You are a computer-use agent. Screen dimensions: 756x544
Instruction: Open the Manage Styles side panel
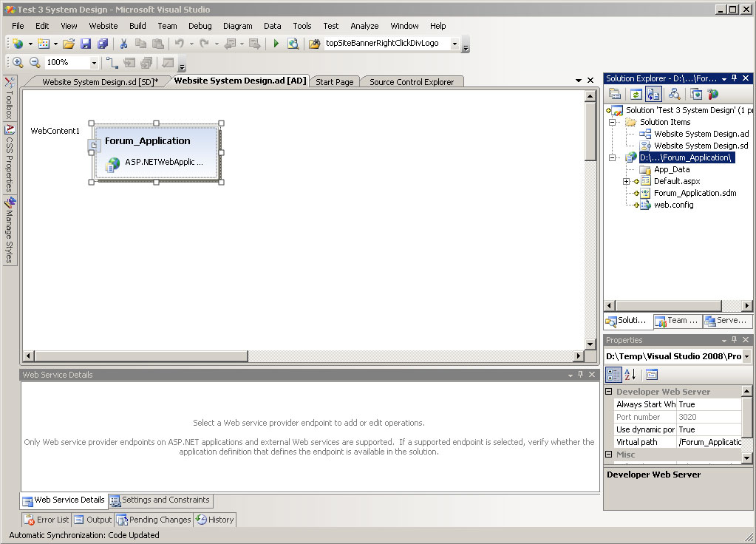tap(10, 230)
